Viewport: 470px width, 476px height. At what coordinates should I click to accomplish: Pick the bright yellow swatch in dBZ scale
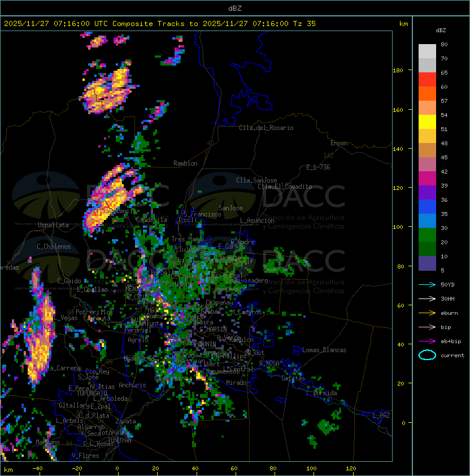(427, 122)
